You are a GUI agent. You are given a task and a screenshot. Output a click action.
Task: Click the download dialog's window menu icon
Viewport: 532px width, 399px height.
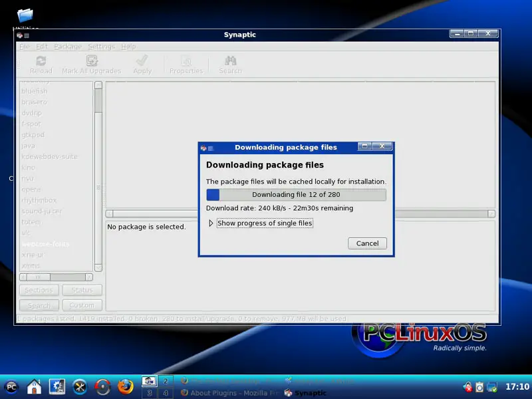click(x=203, y=148)
